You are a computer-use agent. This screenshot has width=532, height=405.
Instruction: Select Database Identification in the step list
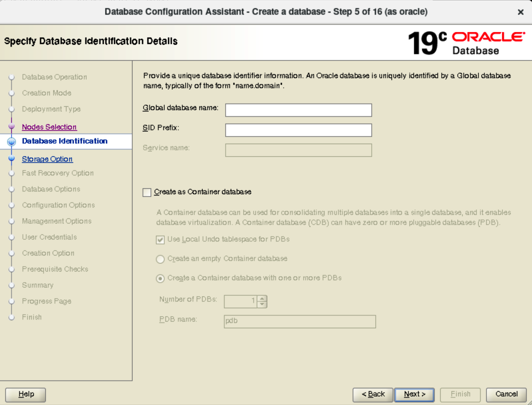pos(65,141)
